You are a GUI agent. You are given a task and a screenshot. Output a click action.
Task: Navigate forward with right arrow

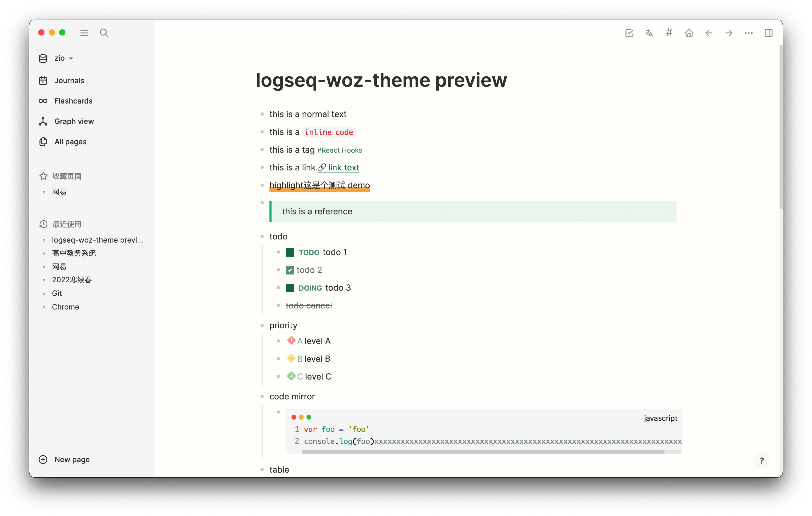pyautogui.click(x=729, y=33)
